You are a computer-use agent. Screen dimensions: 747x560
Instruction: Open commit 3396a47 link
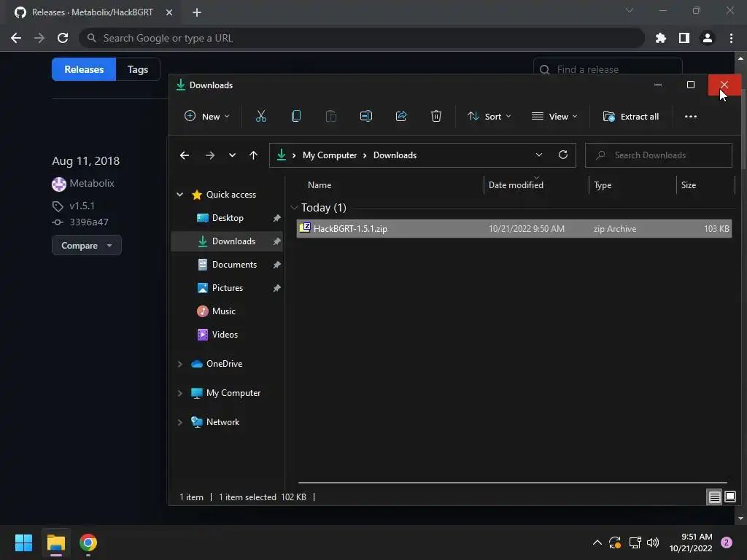(x=89, y=222)
